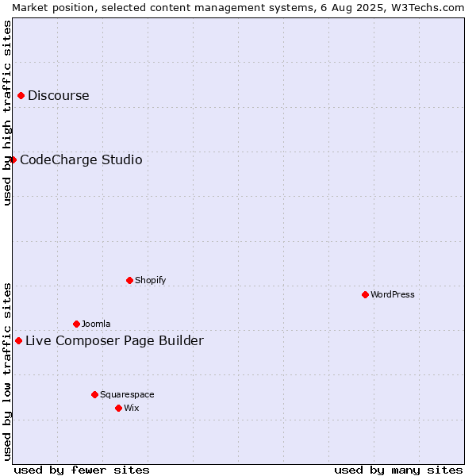Screen dimensions: 476x476
Task: Select the 'CodeCharge Studio' label text
Action: pyautogui.click(x=81, y=159)
